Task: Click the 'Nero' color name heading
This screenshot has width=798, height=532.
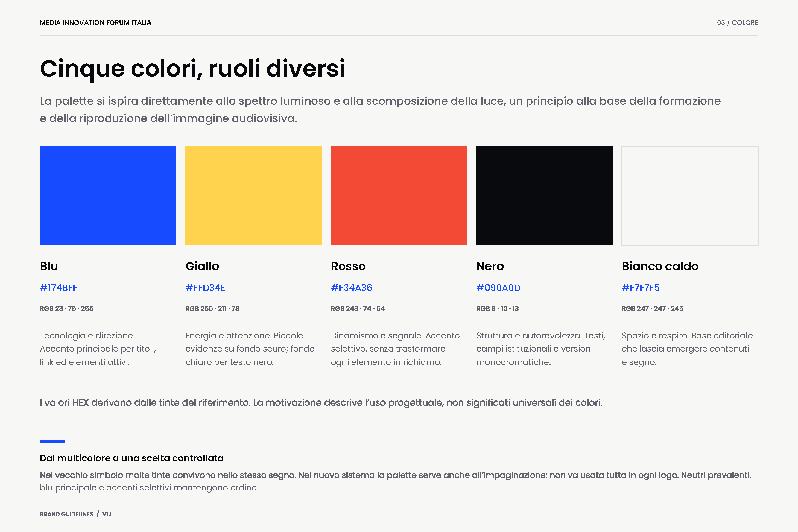Action: (490, 266)
